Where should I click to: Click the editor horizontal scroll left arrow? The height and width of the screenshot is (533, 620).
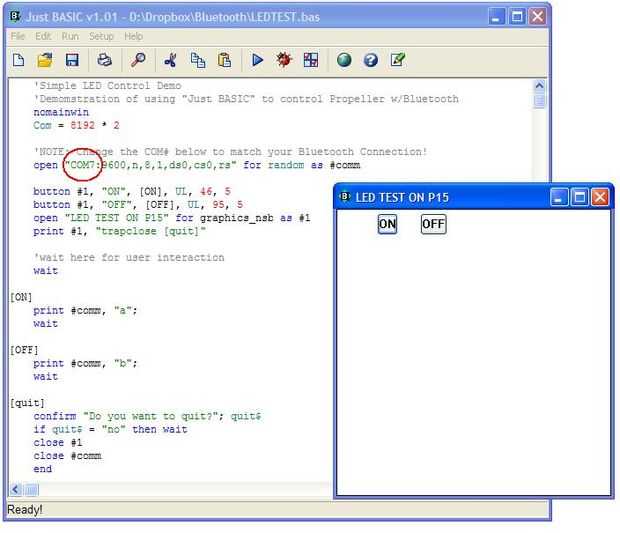tap(16, 490)
